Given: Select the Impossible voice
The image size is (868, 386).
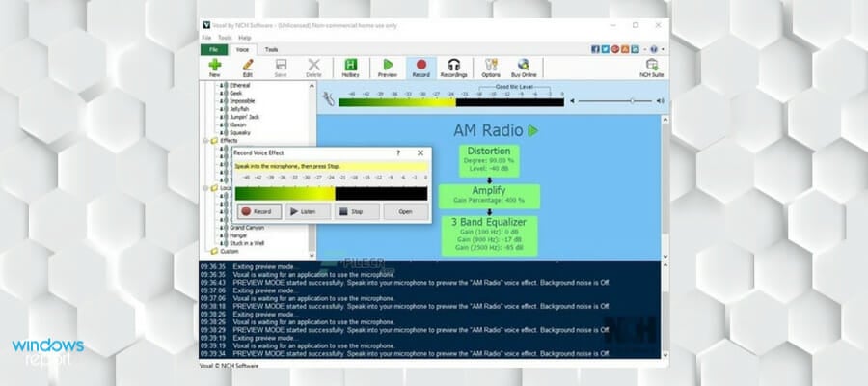Looking at the screenshot, I should coord(242,101).
